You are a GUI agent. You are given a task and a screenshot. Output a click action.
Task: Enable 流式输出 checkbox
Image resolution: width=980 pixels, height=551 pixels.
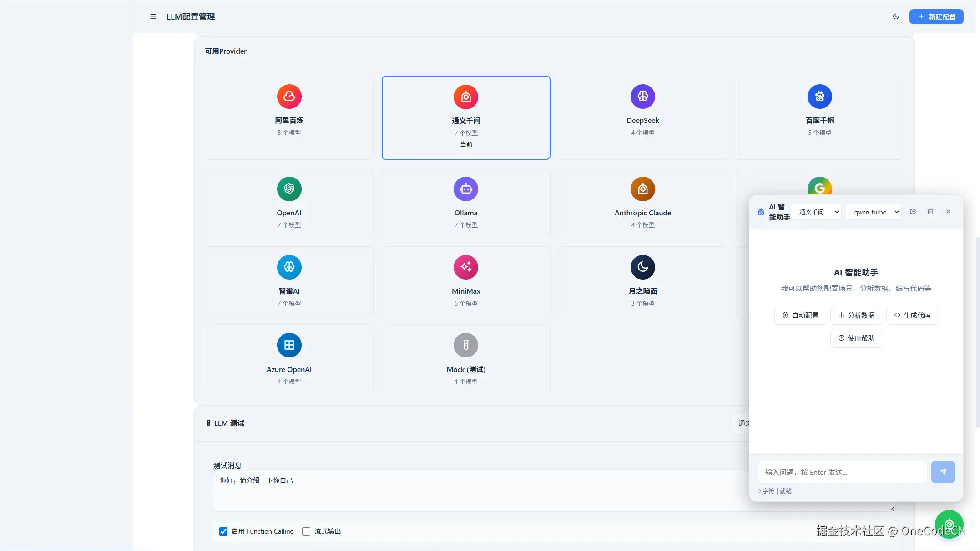pos(306,531)
